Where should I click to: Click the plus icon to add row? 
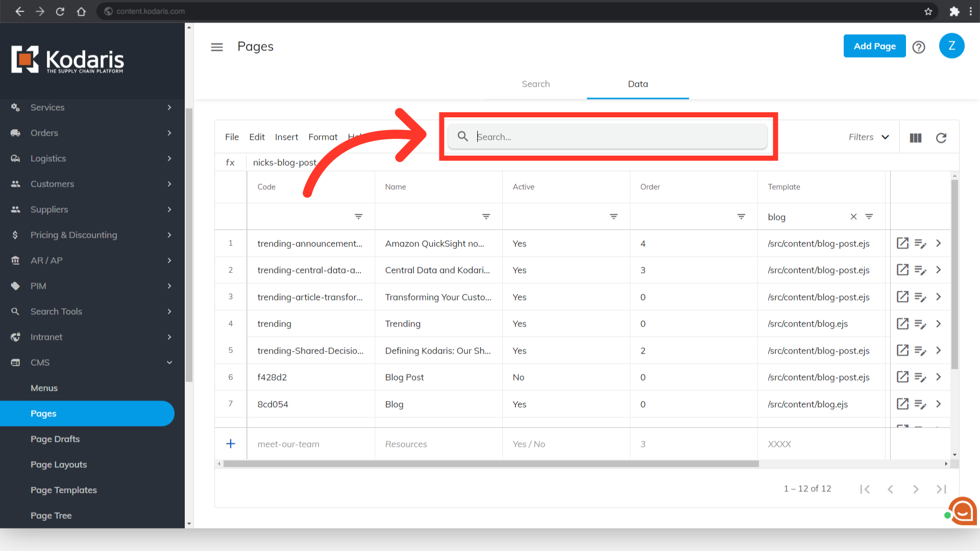231,444
